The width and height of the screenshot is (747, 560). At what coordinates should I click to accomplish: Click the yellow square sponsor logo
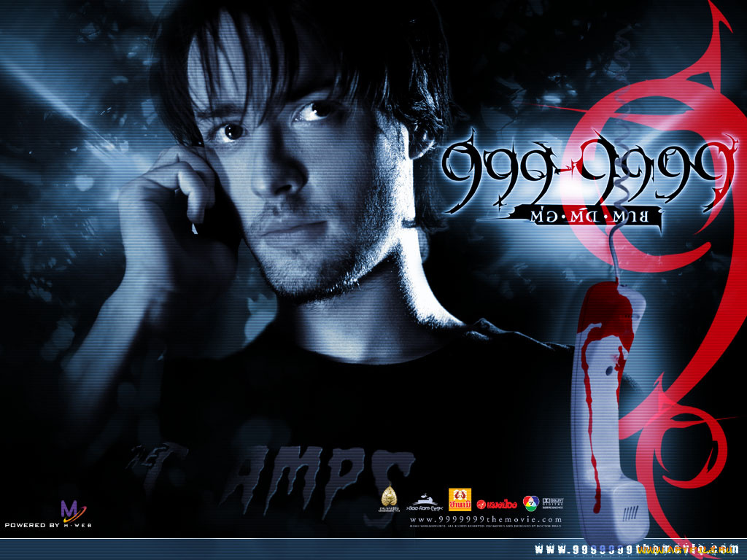[x=460, y=499]
